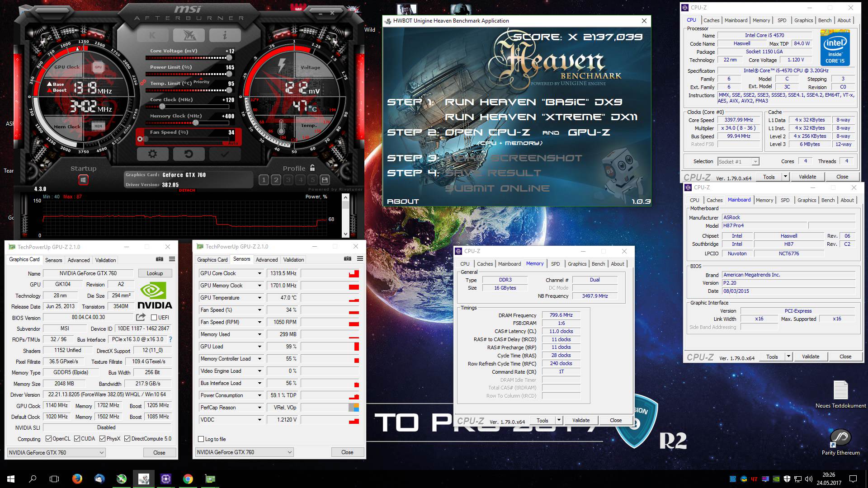Screen dimensions: 868x488
Task: Click SUBMIT ONLINE in Heaven Benchmark app
Action: 497,188
